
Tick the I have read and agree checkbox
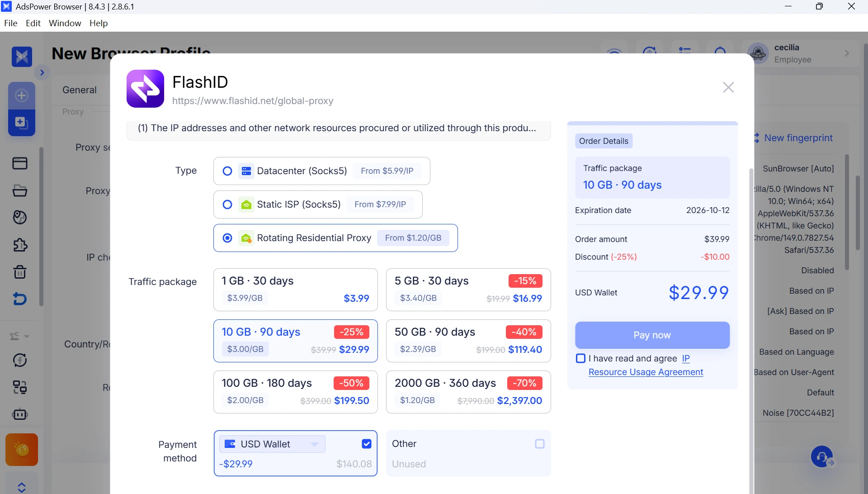point(581,358)
